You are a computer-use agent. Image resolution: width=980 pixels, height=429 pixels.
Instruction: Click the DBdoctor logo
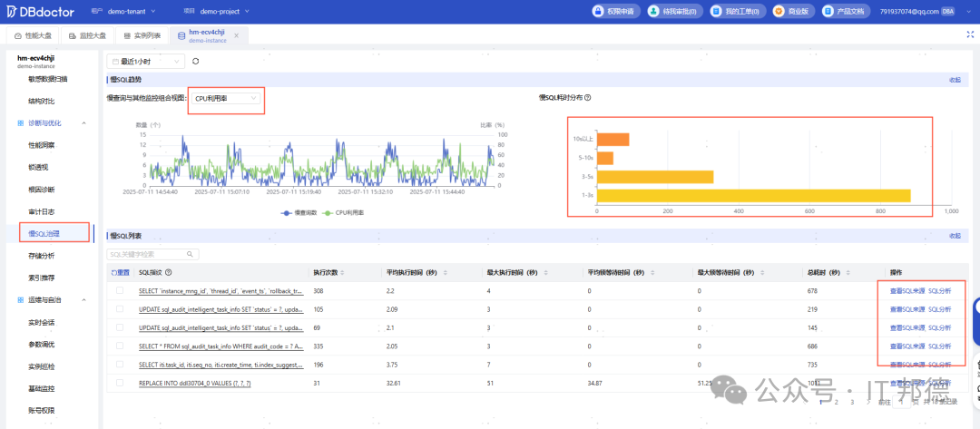[40, 11]
